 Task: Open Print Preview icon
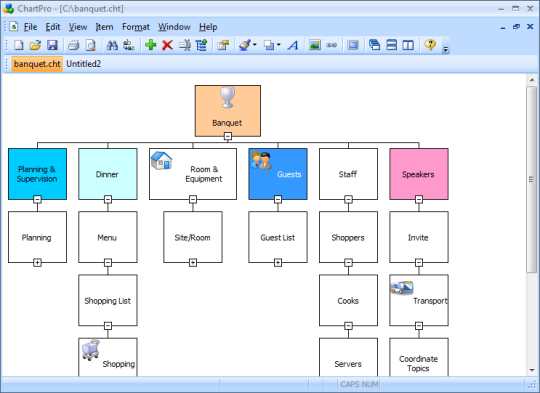[x=91, y=45]
